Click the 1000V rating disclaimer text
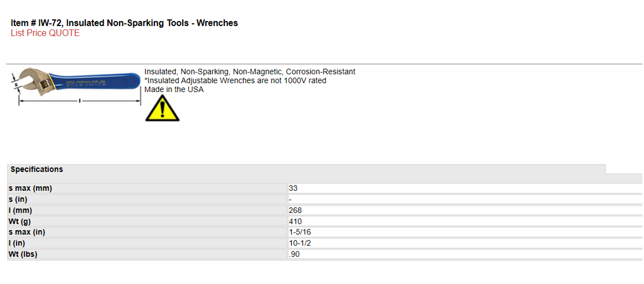This screenshot has width=644, height=284. 235,80
